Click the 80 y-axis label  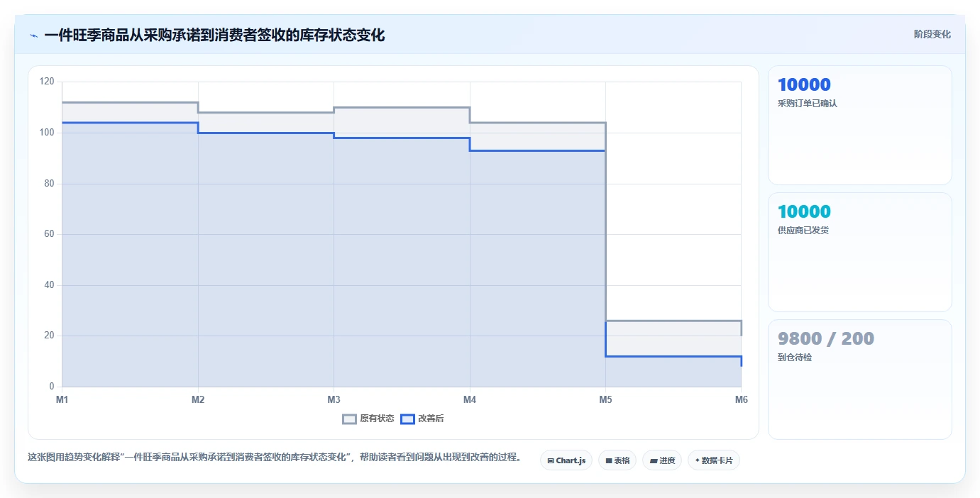(49, 184)
